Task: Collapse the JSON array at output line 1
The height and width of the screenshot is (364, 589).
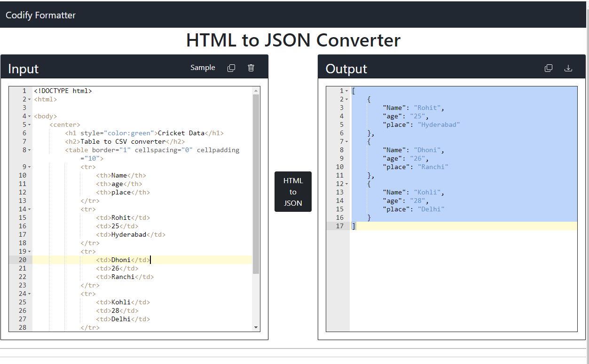Action: pos(346,91)
